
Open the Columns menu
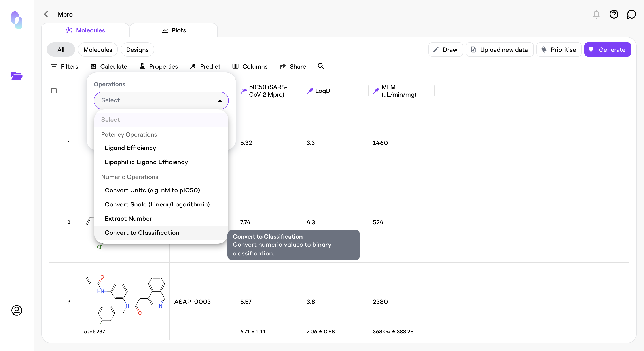click(250, 66)
